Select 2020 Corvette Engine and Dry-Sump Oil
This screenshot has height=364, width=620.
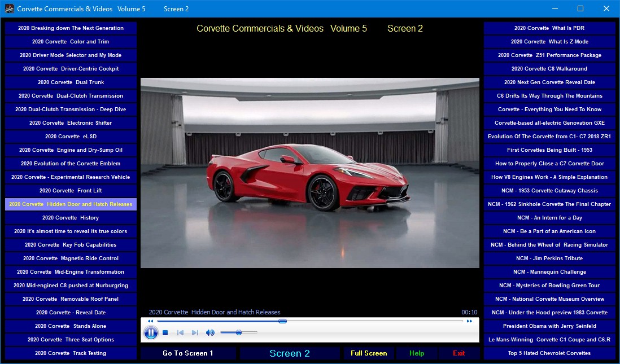coord(71,150)
